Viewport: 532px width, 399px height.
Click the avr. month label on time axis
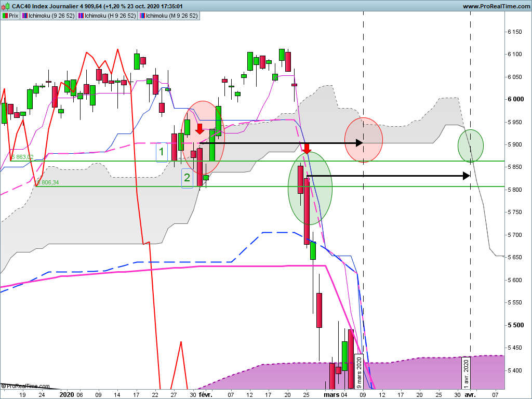470,395
